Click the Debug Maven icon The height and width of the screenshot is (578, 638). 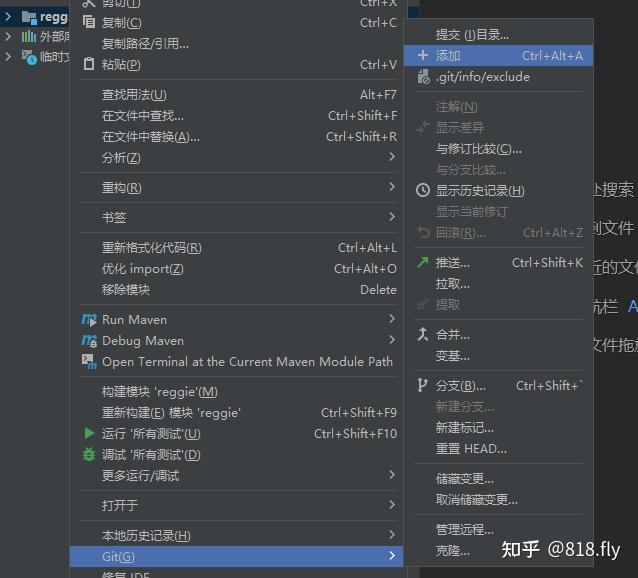[x=89, y=340]
